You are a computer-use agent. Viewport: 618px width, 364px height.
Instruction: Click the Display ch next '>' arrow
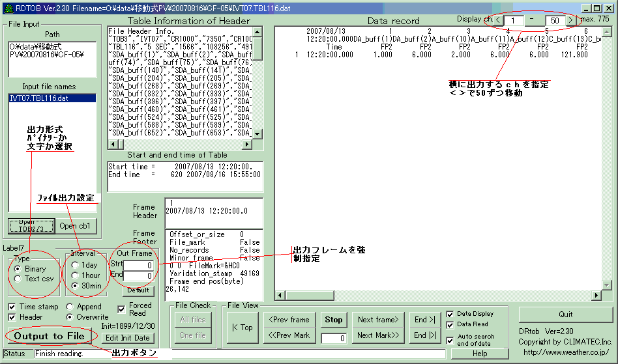coord(570,20)
